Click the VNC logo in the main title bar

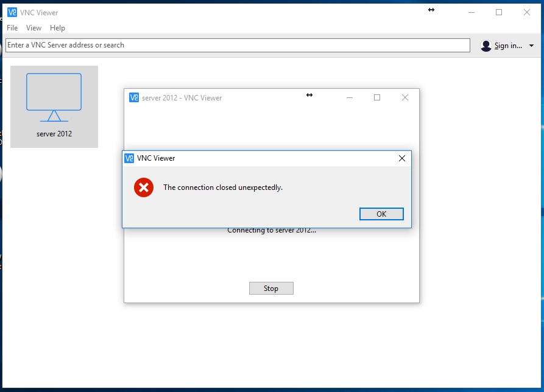[x=12, y=12]
